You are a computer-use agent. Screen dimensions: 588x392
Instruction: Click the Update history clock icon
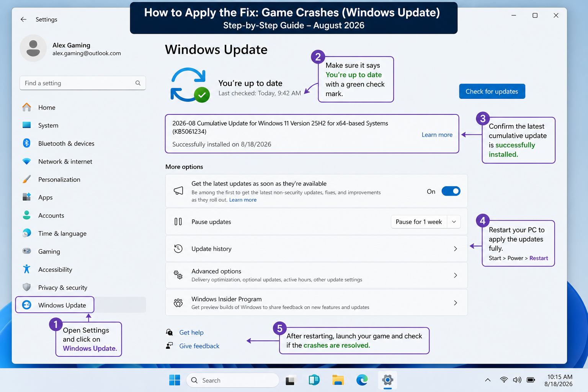(x=178, y=249)
